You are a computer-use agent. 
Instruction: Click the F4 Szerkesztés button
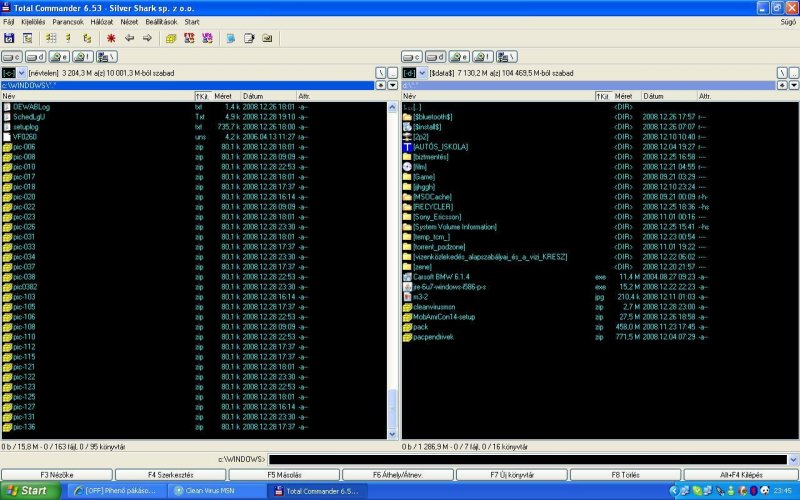[x=170, y=475]
